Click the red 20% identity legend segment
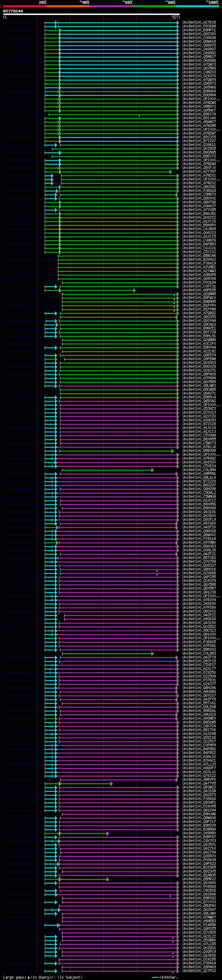Screen dimensions: 222x980 tap(25, 6)
